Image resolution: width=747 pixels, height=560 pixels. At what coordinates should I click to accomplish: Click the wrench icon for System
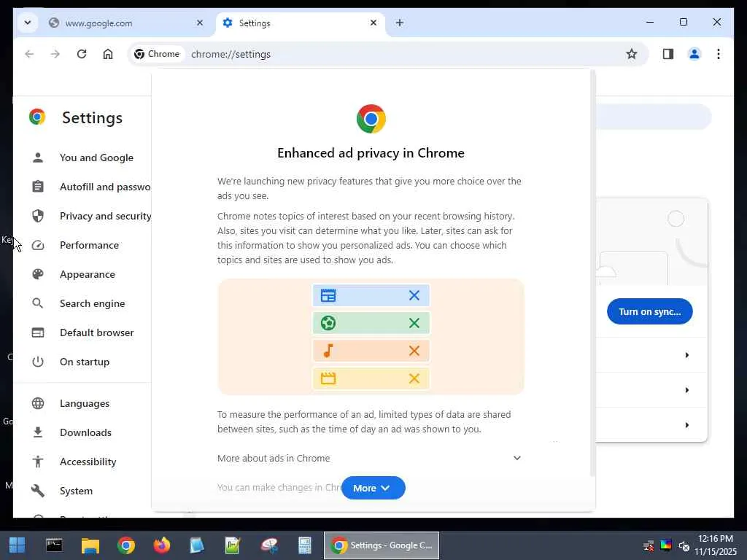click(38, 491)
